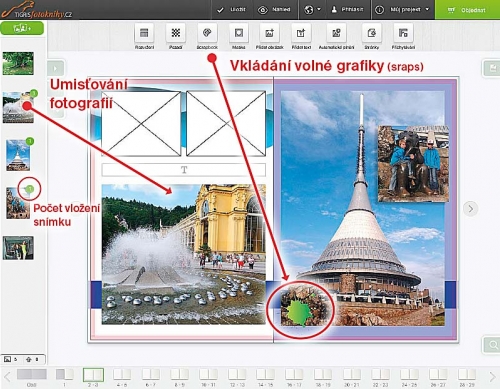Select the children with statue thumbnail in the sidebar
Screen dimensions: 500x389
[x=18, y=203]
